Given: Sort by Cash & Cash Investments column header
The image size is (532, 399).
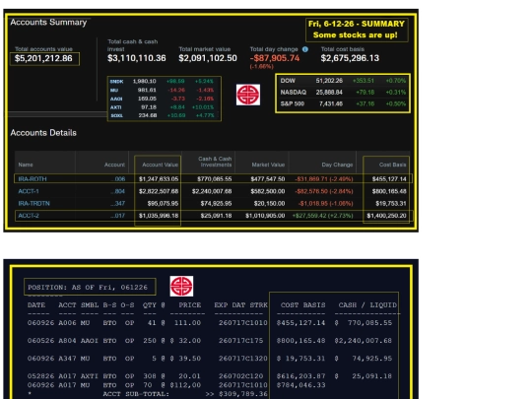Looking at the screenshot, I should (x=215, y=162).
